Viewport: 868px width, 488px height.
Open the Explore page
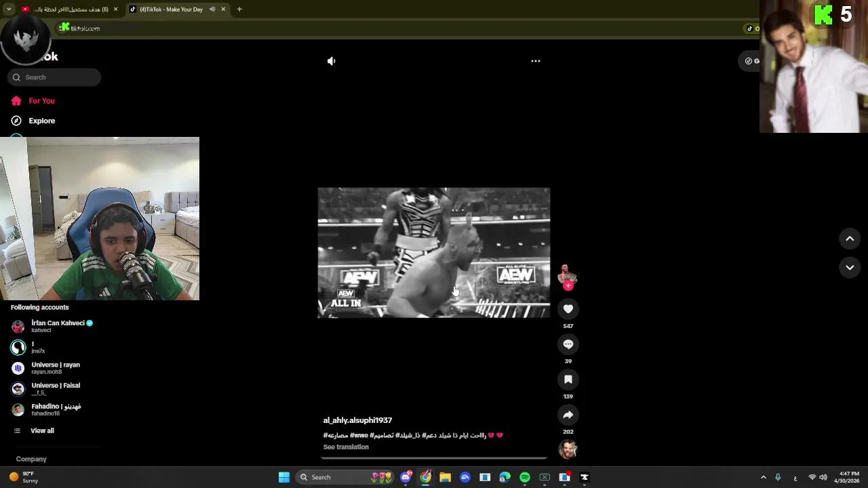pos(33,121)
